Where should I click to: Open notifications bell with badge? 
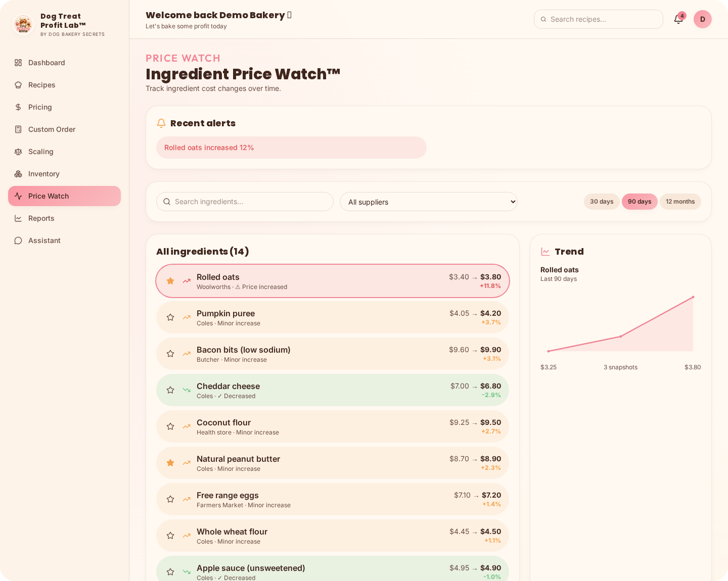point(679,19)
